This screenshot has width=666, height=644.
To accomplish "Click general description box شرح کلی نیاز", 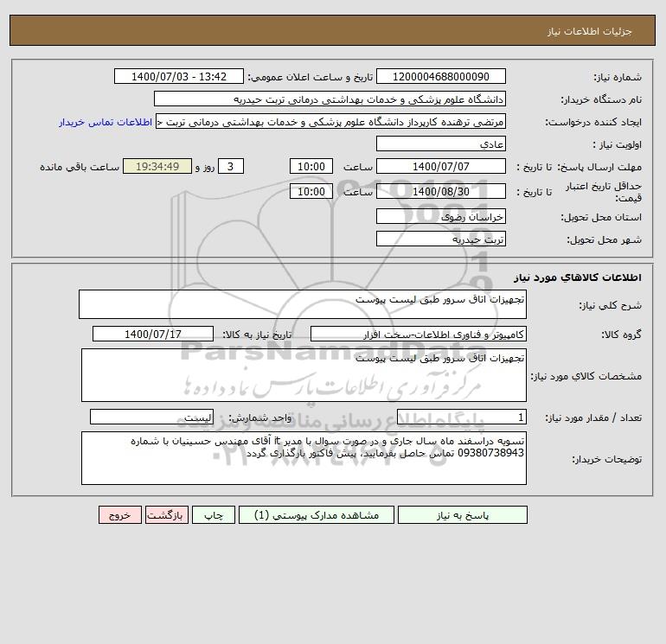I will (x=303, y=304).
